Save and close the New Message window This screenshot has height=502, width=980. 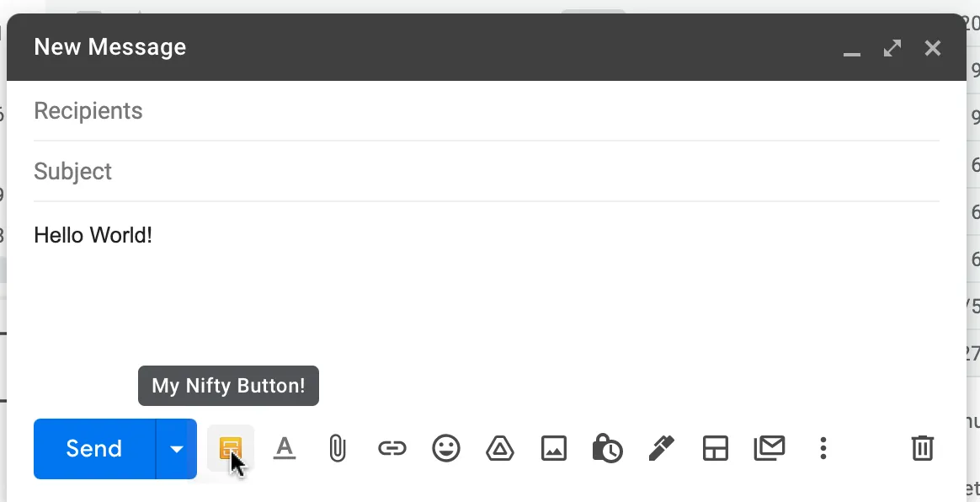[x=933, y=48]
